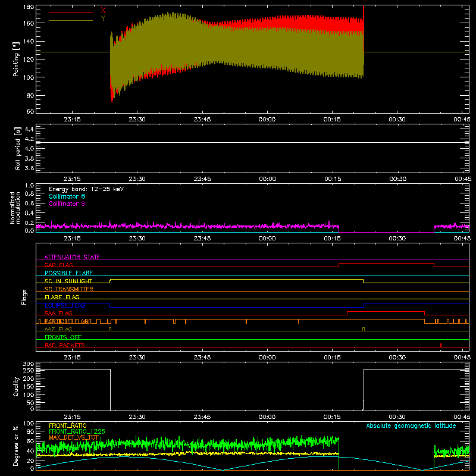The height and width of the screenshot is (476, 476).
Task: Click the 00:15 time label under Roll period plot
Action: tap(333, 179)
